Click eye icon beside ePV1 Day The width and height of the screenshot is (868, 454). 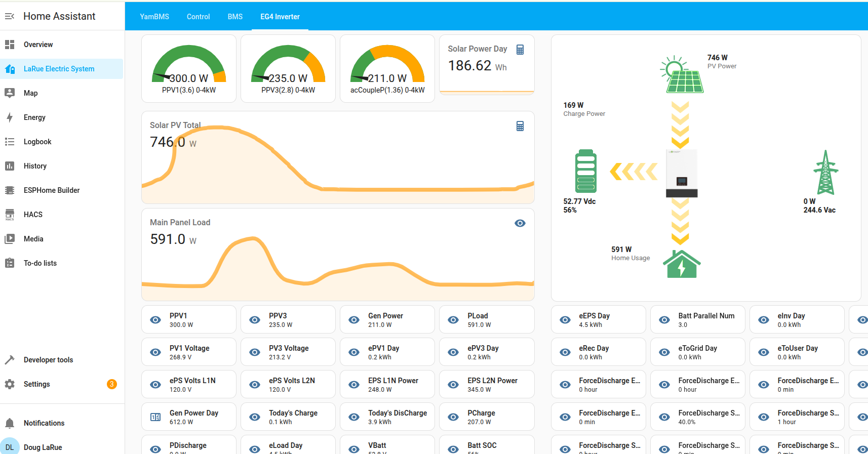(x=354, y=352)
